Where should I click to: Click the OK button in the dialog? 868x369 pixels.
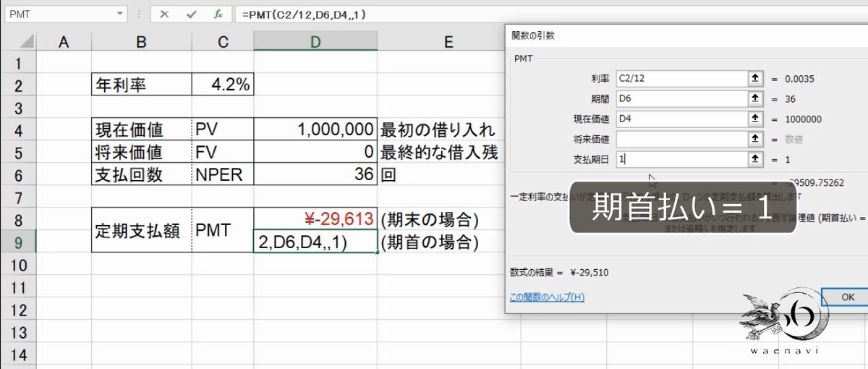(846, 297)
